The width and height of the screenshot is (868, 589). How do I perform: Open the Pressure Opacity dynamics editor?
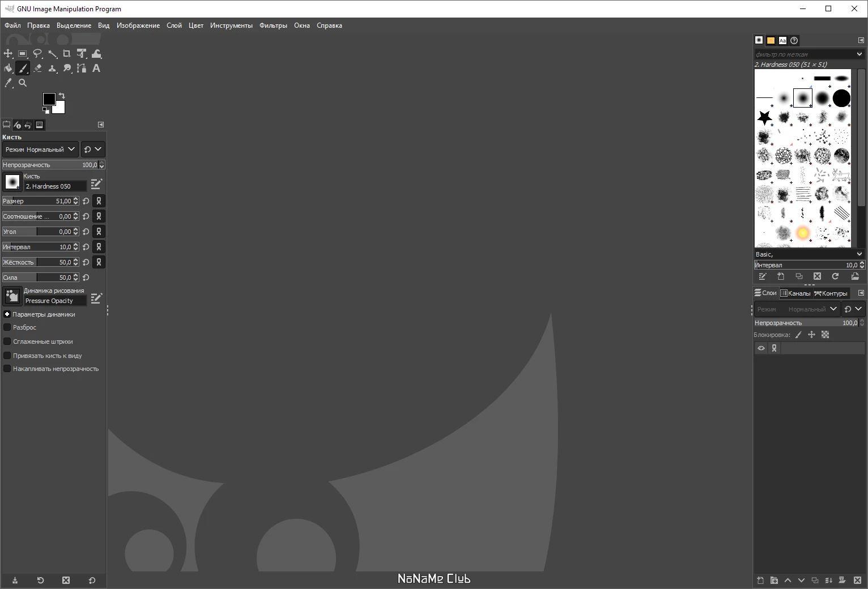pyautogui.click(x=96, y=297)
